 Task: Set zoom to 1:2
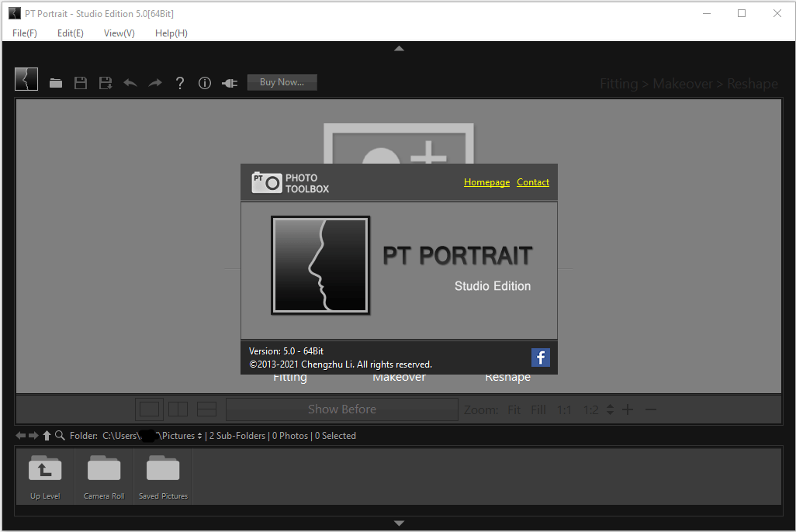point(590,409)
